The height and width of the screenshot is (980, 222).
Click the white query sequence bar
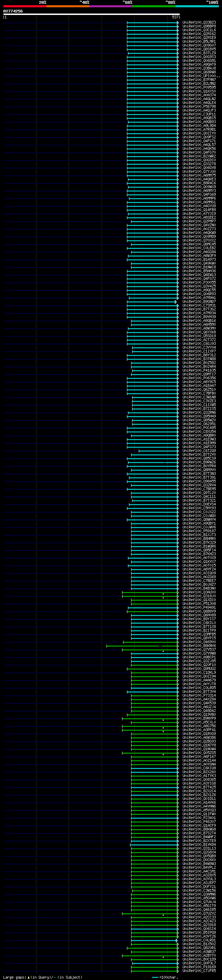(x=92, y=14)
